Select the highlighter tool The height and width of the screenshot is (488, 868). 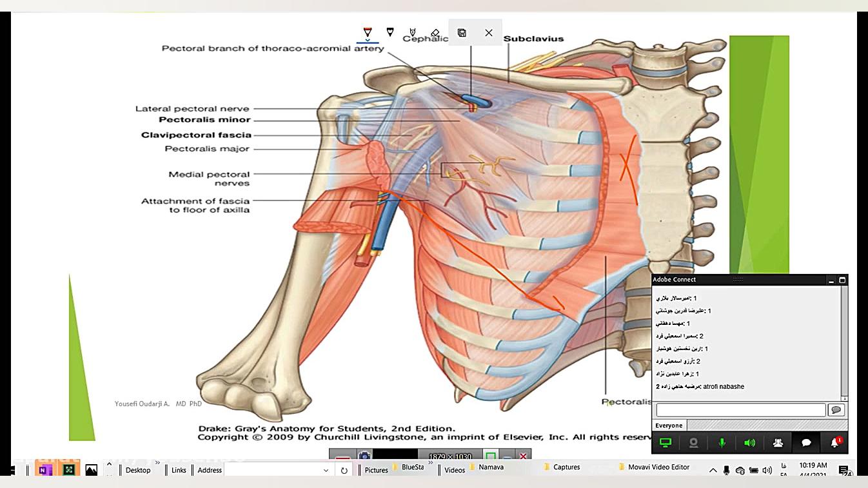tap(413, 32)
